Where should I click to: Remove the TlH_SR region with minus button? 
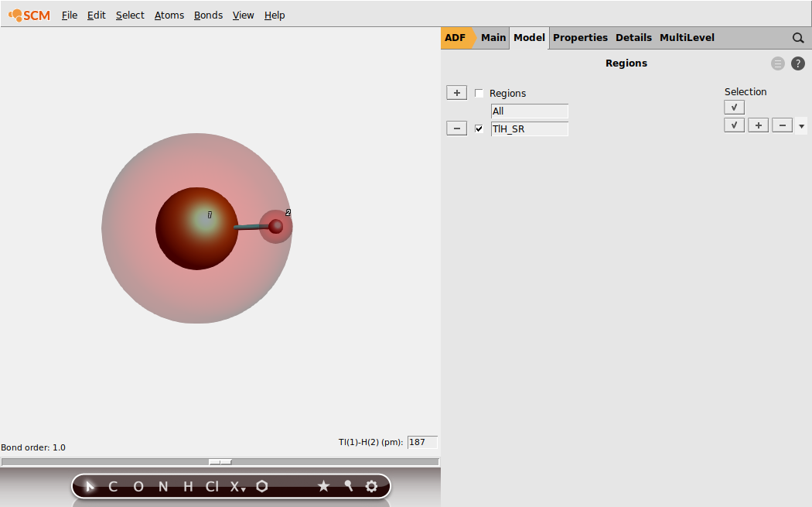456,128
